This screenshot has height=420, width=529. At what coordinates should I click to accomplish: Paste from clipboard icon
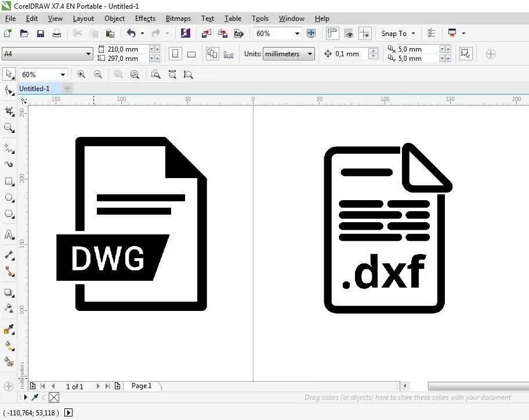(x=110, y=33)
